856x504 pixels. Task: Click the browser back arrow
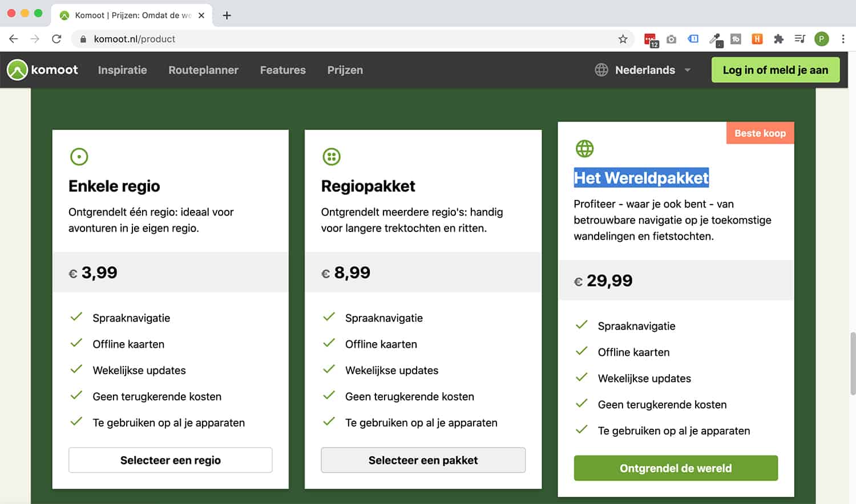14,39
